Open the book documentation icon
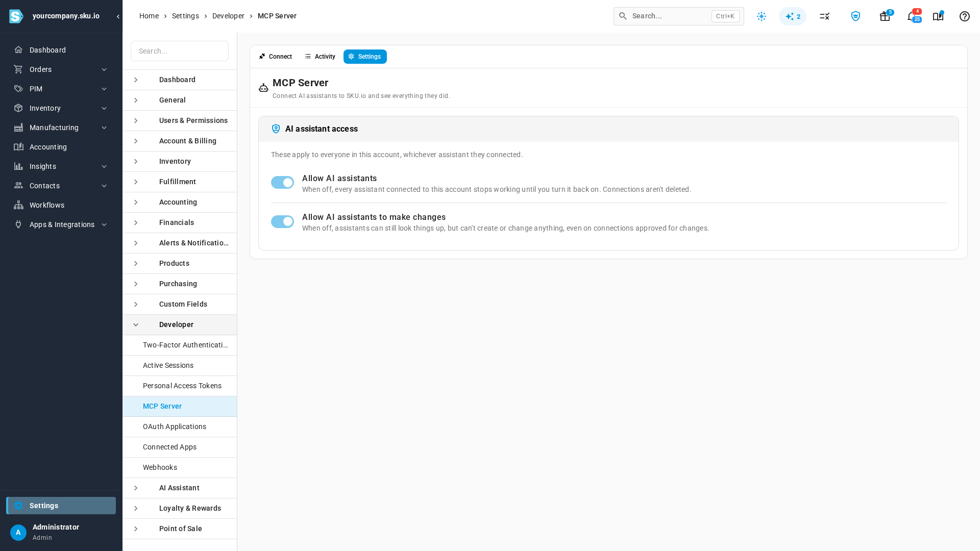This screenshot has width=980, height=551. 938,16
